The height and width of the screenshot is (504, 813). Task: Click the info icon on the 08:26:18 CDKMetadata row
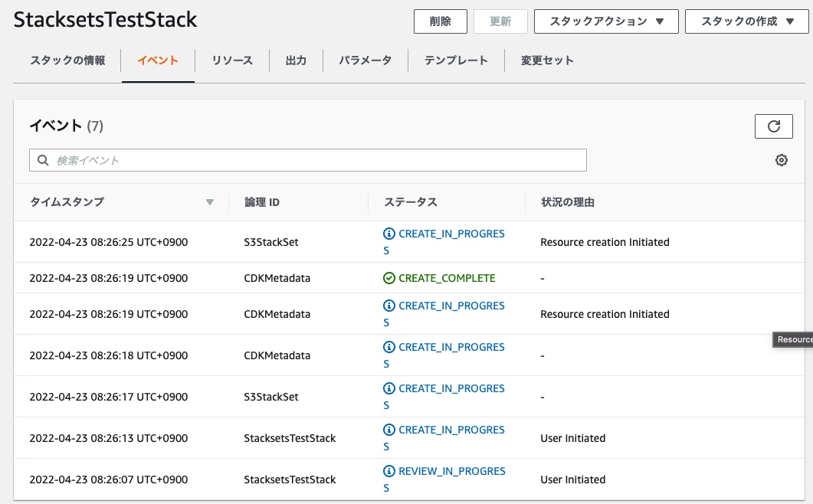pos(391,347)
